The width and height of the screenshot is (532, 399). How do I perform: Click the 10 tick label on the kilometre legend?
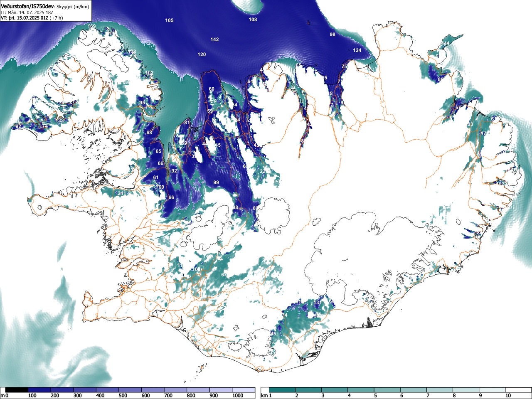pyautogui.click(x=508, y=396)
